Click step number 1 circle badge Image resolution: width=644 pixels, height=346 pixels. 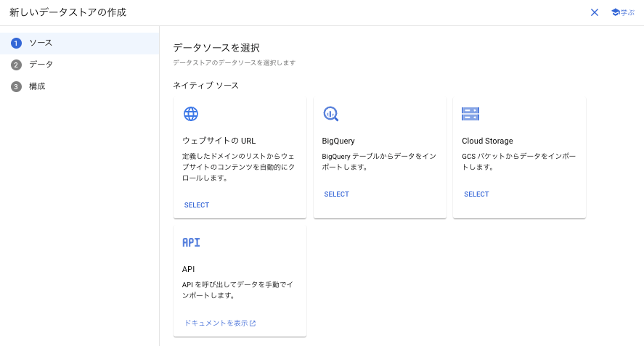coord(16,43)
